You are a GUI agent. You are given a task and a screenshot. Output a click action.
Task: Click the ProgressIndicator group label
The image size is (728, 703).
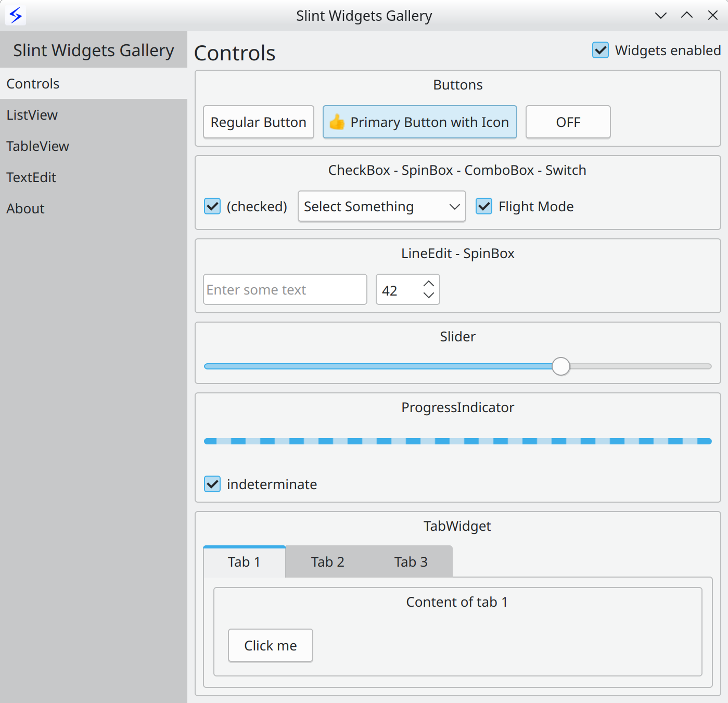pos(458,407)
